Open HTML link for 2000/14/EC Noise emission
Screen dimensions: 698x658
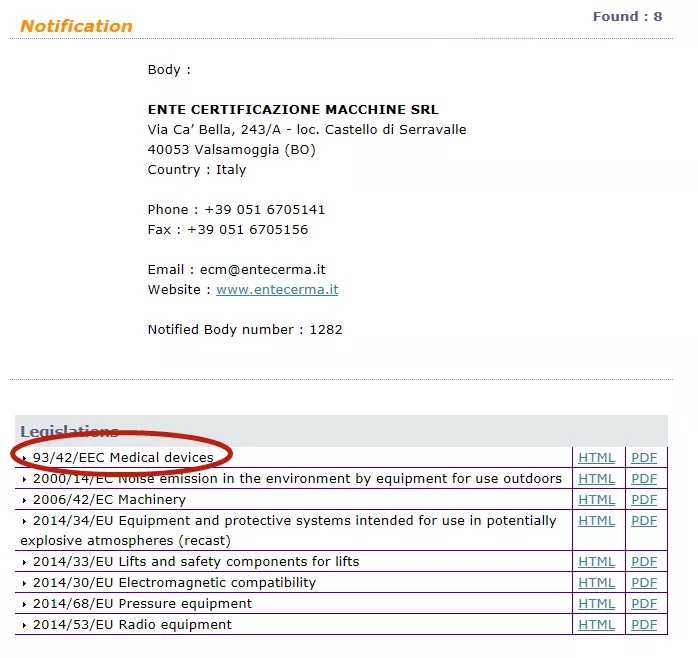(x=596, y=479)
